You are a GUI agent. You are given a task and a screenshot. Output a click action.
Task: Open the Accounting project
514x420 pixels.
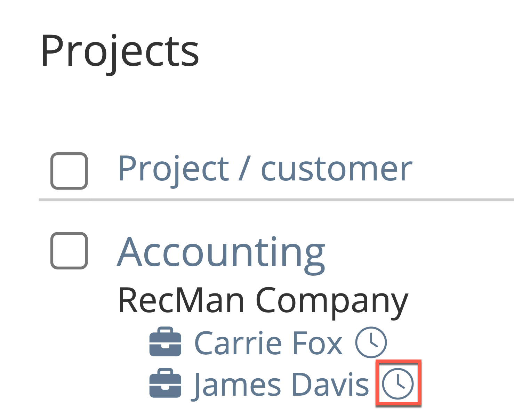(x=221, y=252)
